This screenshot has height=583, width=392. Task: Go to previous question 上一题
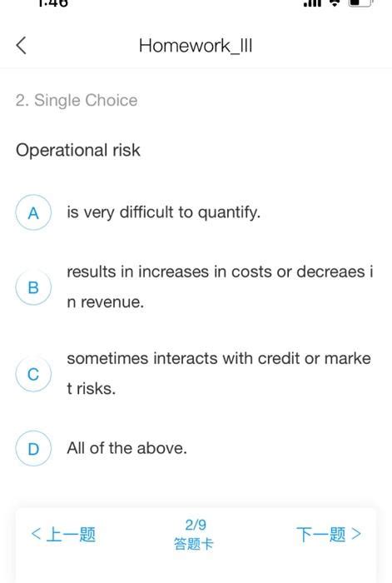[x=63, y=535]
